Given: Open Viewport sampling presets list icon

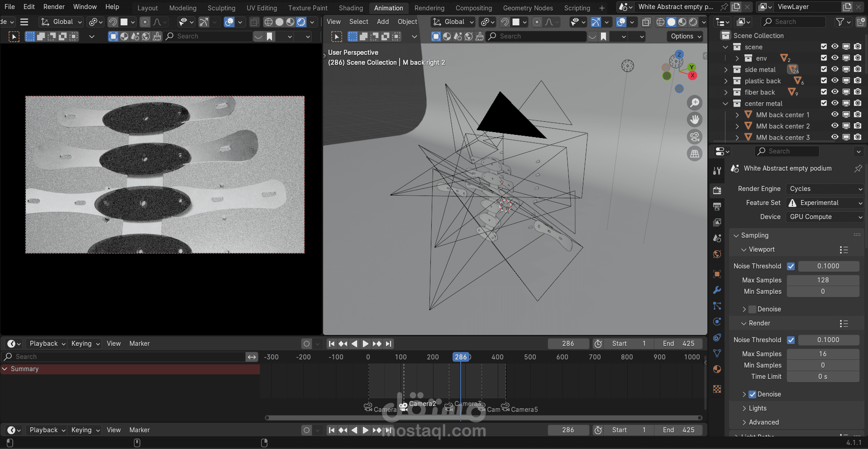Looking at the screenshot, I should [844, 250].
